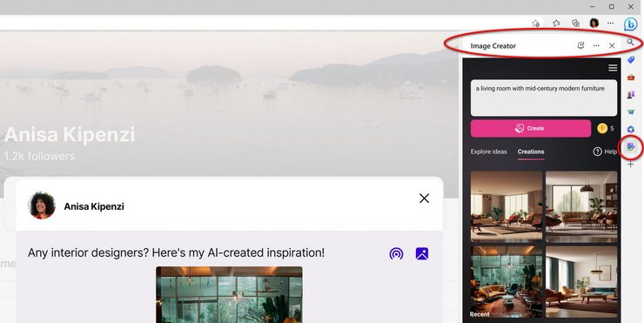Open the Microsoft 365 icon in the sidebar

pyautogui.click(x=630, y=129)
